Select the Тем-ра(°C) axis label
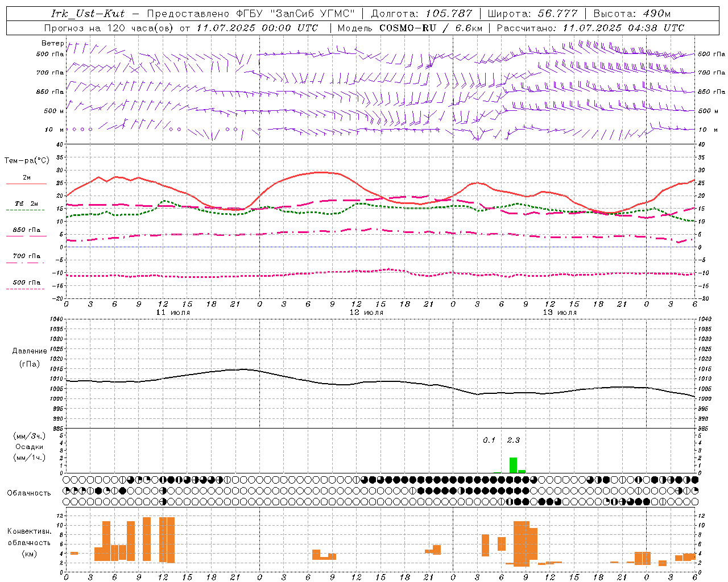This screenshot has height=582, width=728. (x=27, y=161)
